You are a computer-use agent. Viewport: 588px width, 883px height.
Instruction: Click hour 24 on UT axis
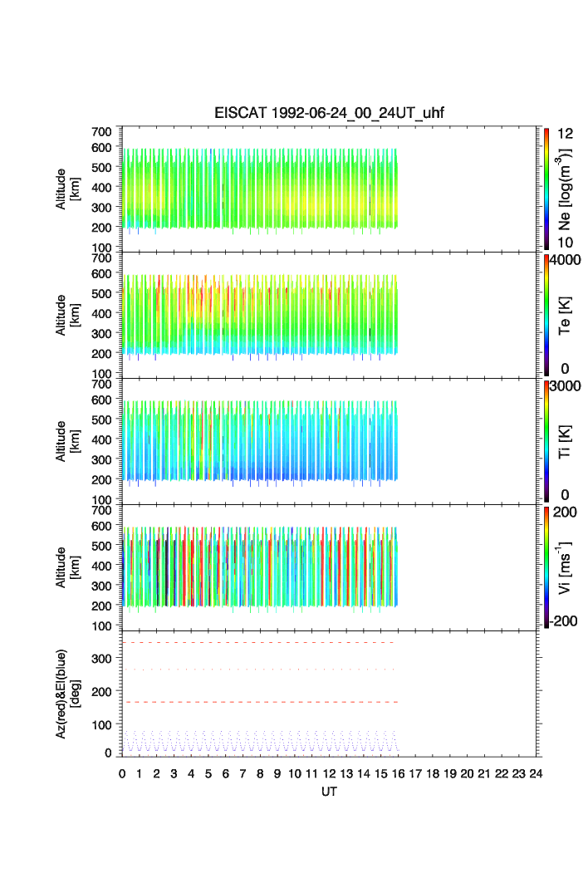[x=536, y=773]
